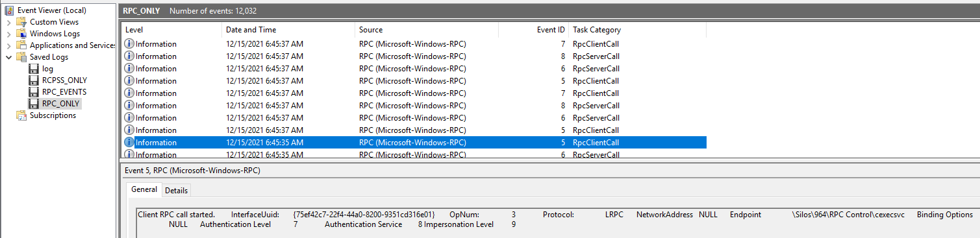Click the Applications and Services folder icon
Image resolution: width=980 pixels, height=238 pixels.
point(22,45)
